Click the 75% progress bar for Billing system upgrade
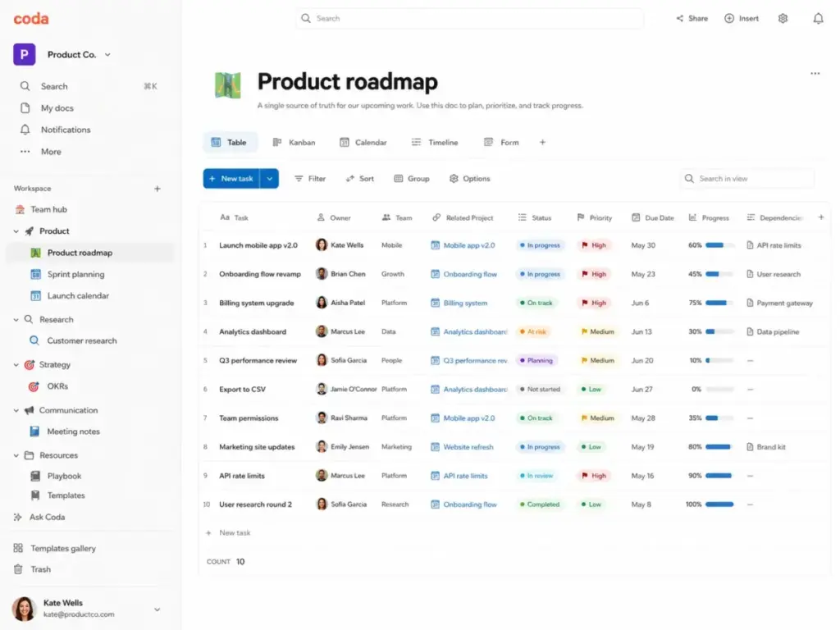Viewport: 840px width, 630px height. (719, 304)
